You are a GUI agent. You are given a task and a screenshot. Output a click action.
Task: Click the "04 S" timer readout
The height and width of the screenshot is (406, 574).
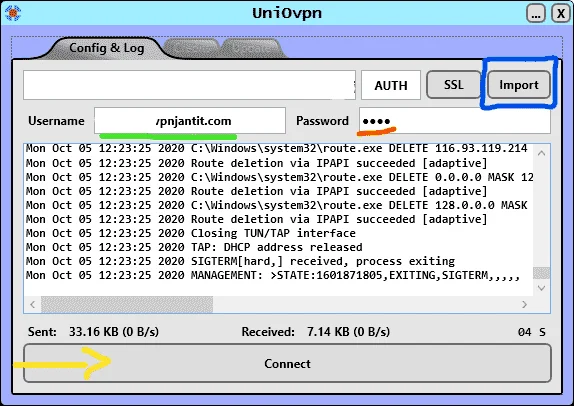tap(532, 332)
